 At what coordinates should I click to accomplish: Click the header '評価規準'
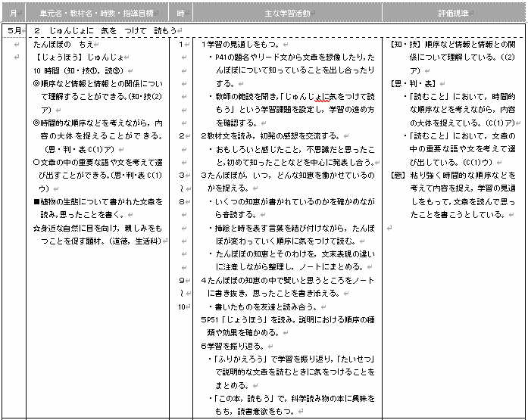tap(454, 13)
